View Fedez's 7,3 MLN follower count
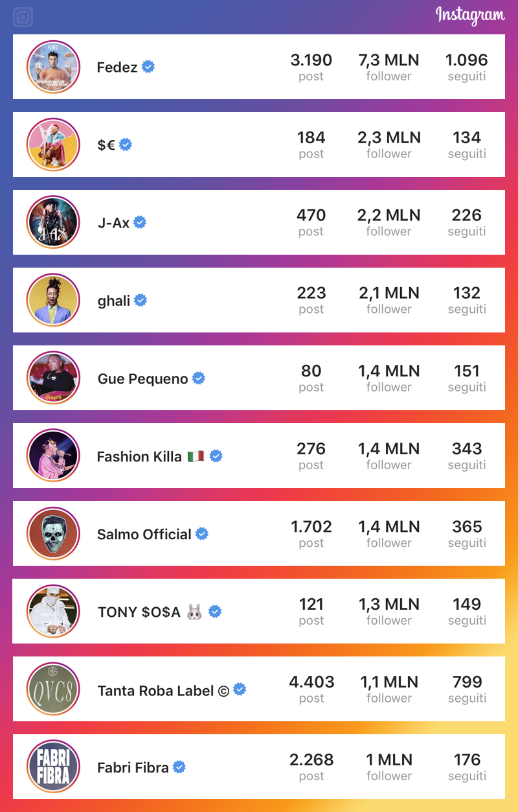 coord(388,67)
